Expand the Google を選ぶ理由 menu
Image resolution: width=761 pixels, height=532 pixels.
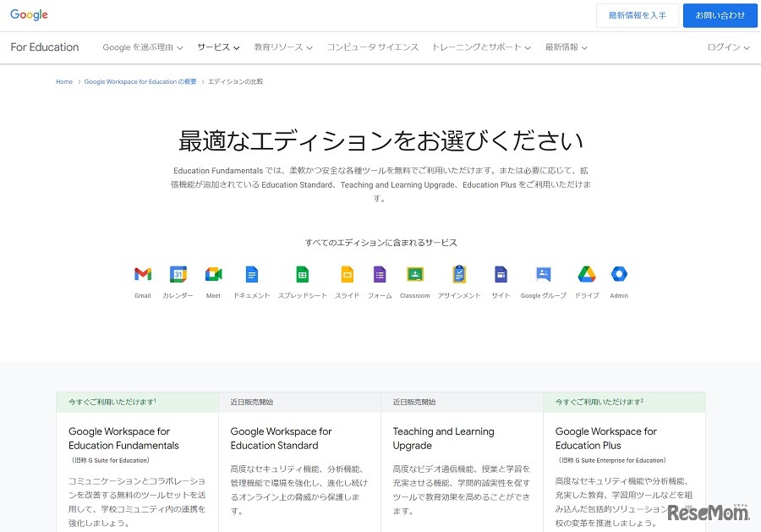pyautogui.click(x=142, y=47)
